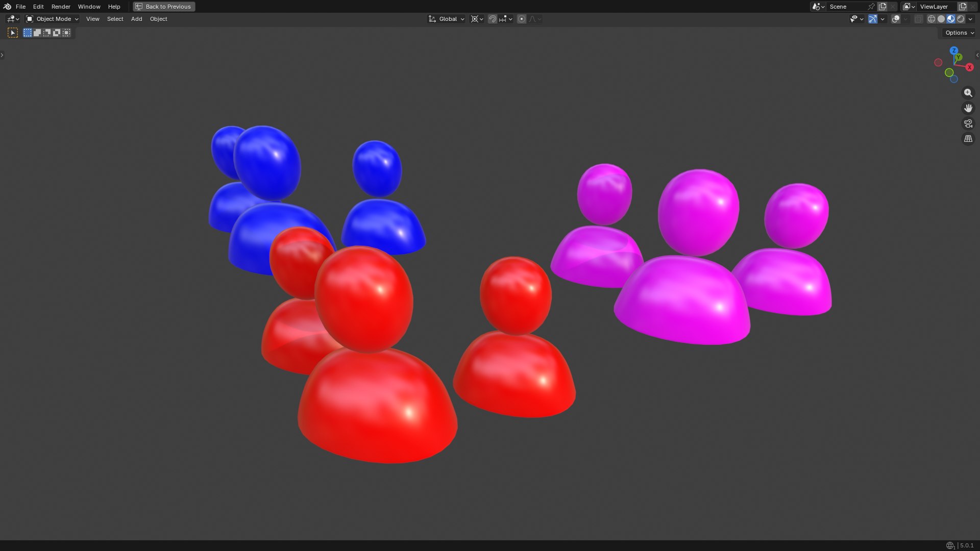
Task: Choose the Set new selection mode icon
Action: tap(28, 33)
